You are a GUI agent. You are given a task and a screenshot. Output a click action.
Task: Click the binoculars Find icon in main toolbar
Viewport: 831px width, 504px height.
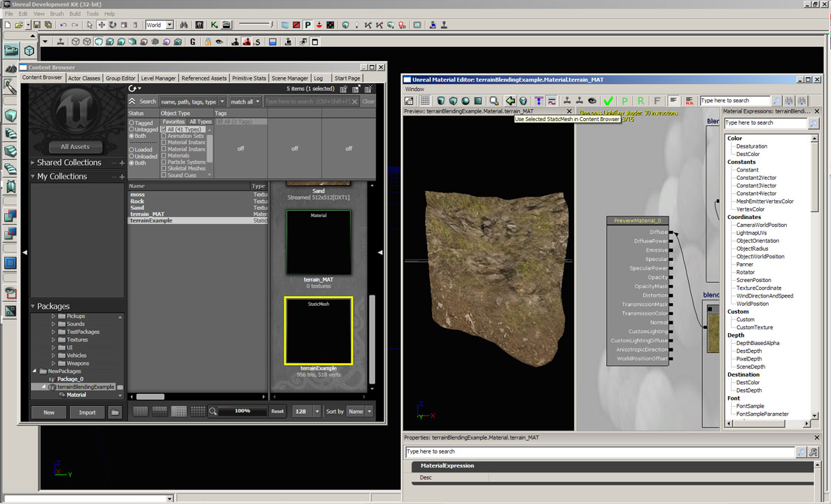(183, 25)
